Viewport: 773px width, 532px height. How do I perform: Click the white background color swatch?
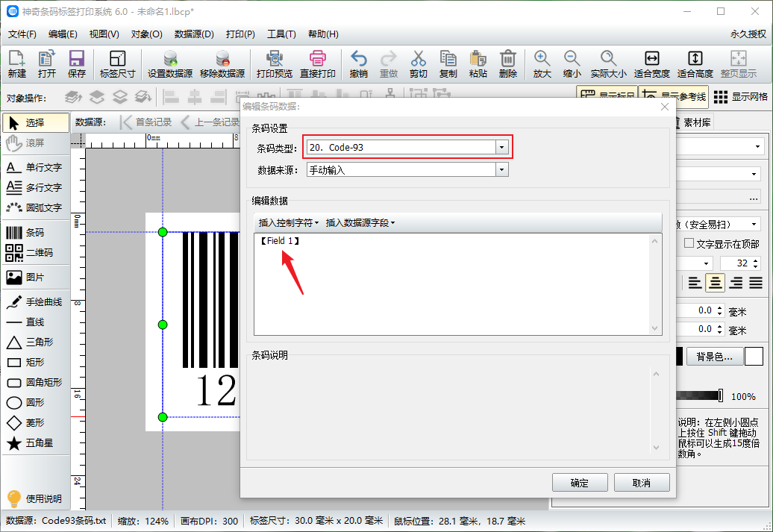(x=754, y=357)
